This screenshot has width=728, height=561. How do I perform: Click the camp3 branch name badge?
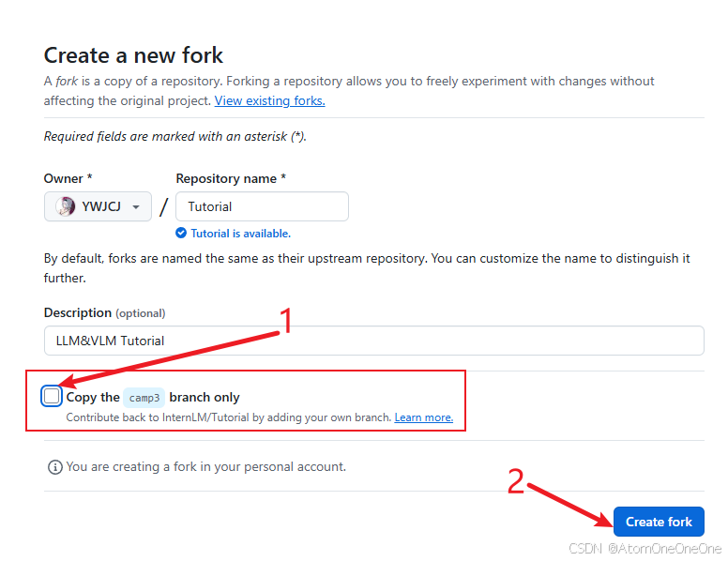[144, 398]
